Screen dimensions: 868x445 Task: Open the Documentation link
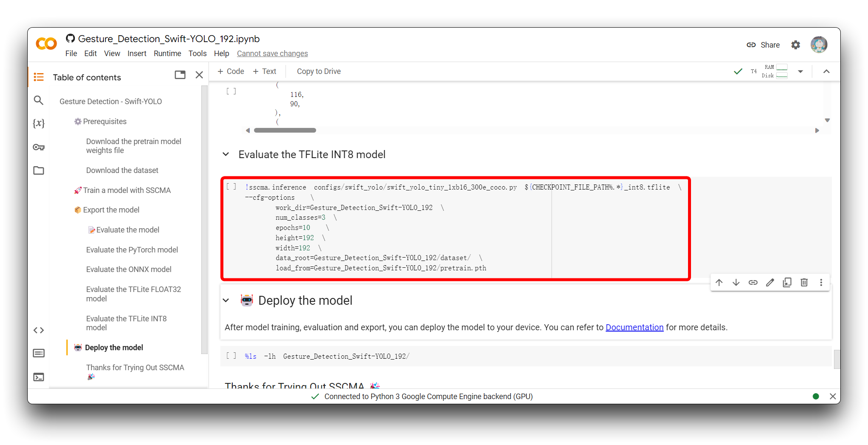634,327
